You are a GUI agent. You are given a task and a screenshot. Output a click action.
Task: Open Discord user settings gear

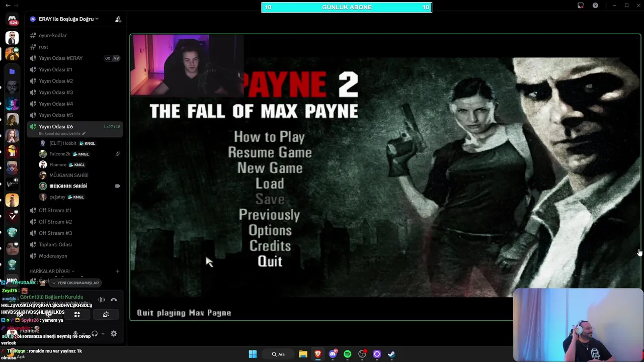[x=114, y=333]
